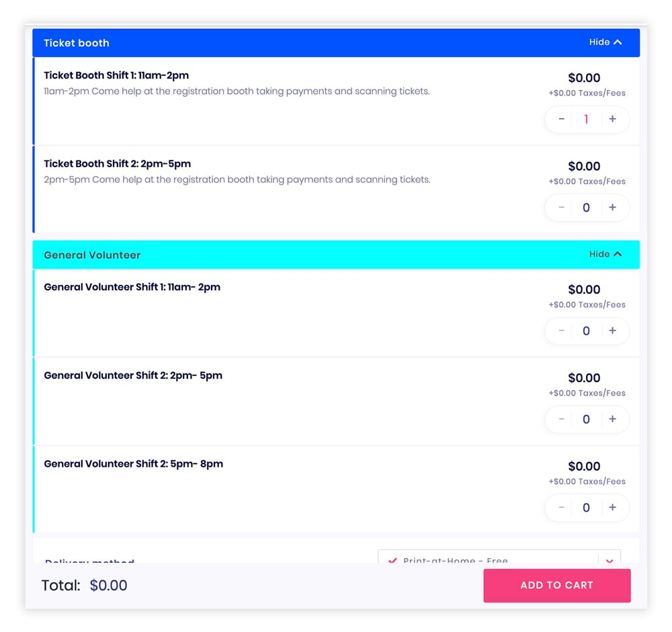Viewport: 672px width, 632px height.
Task: Add one Ticket Booth Shift 2 ticket
Action: pos(612,208)
